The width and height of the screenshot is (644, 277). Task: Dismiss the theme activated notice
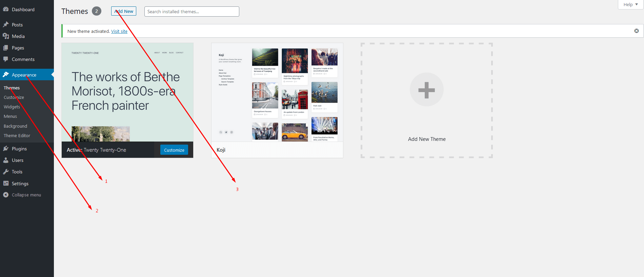pos(636,31)
